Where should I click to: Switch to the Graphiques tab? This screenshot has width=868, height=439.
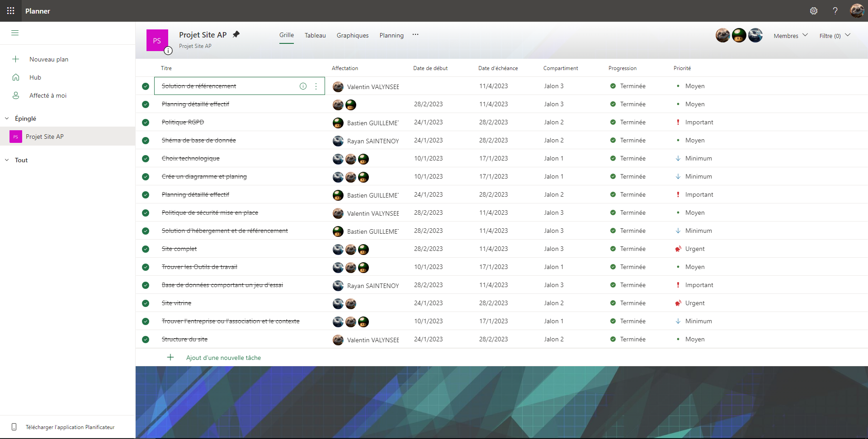(352, 35)
